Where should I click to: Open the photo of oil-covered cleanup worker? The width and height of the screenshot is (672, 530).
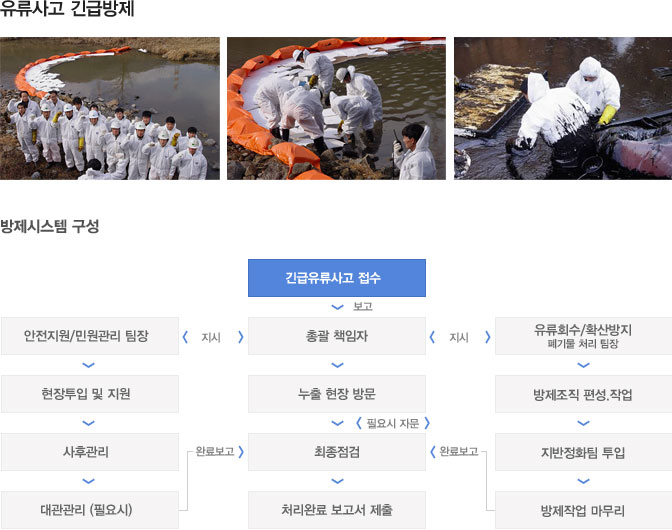tap(563, 108)
